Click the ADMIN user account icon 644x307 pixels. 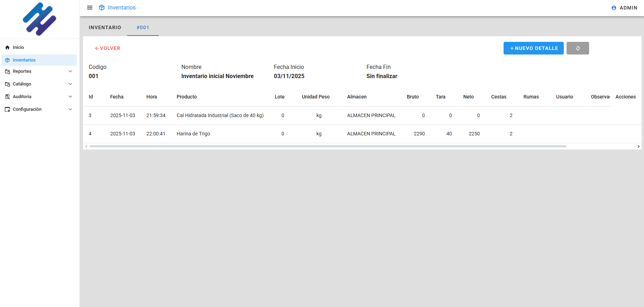[x=614, y=8]
